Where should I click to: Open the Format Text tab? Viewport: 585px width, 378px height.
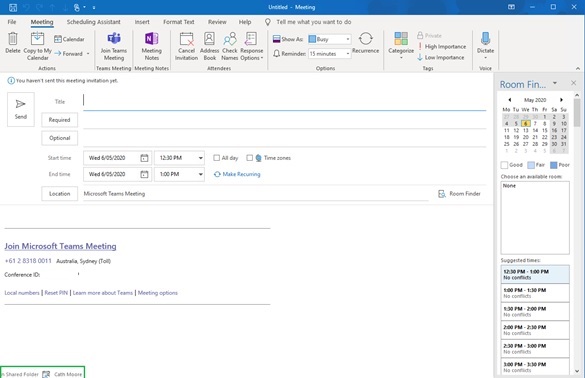[179, 22]
